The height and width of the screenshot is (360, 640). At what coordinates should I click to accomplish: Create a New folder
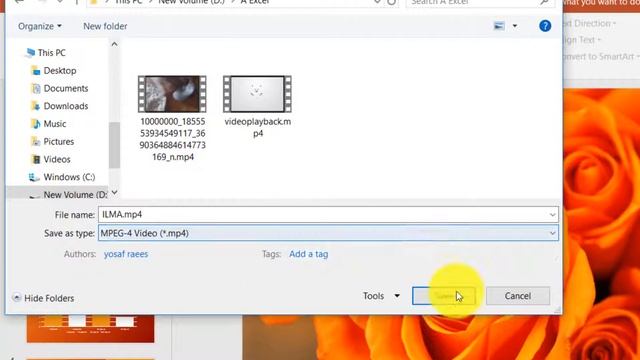(105, 26)
